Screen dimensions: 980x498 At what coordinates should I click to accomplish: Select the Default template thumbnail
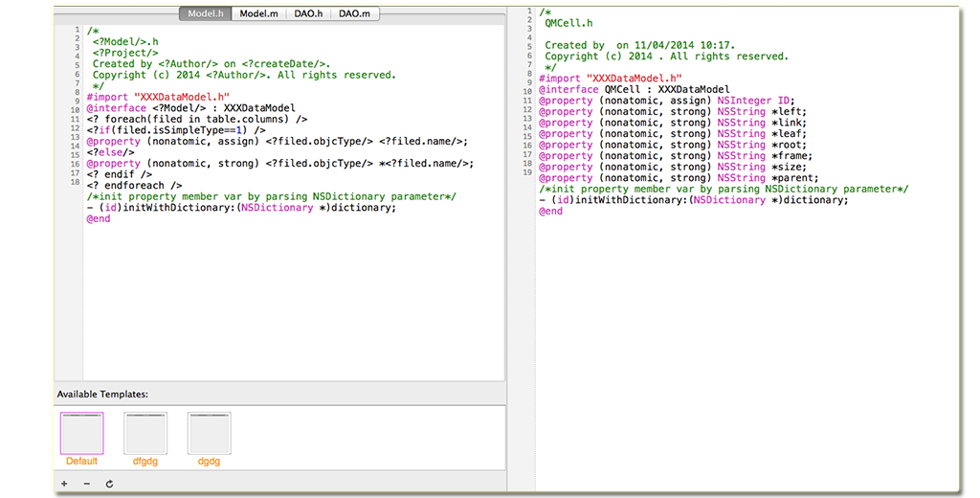82,433
